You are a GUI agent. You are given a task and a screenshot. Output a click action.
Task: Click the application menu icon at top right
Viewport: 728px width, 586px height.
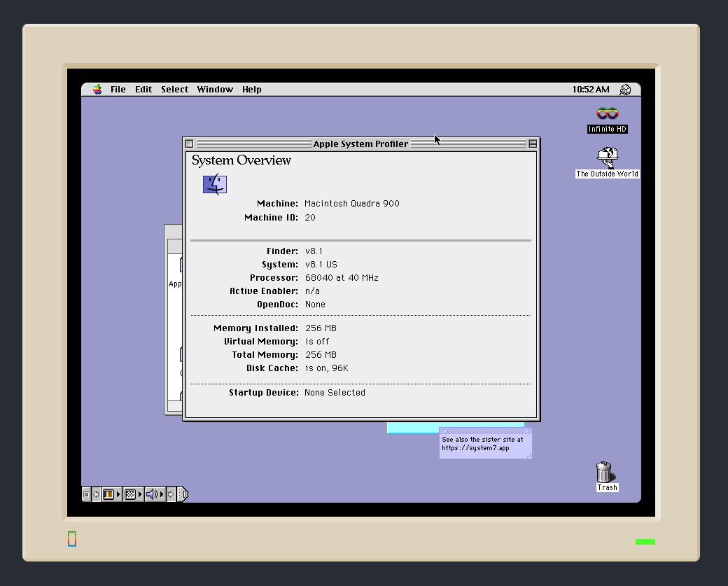[625, 89]
